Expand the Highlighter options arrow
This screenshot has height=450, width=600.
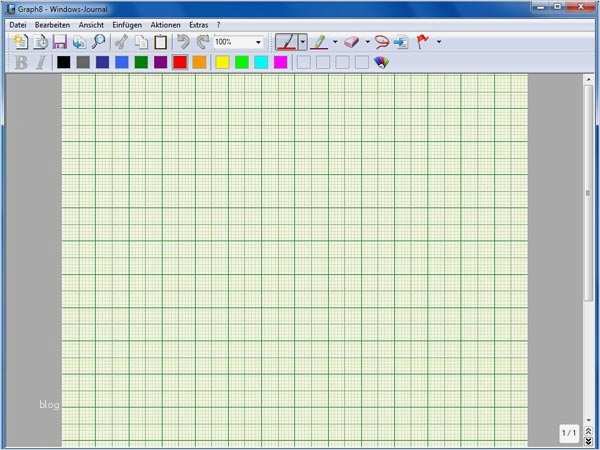click(x=335, y=42)
